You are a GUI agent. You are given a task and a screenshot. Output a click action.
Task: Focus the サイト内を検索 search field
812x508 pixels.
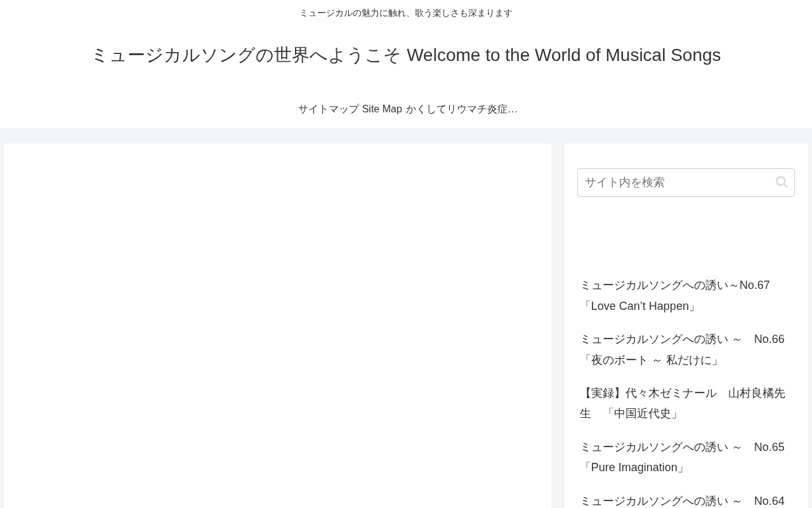[686, 182]
